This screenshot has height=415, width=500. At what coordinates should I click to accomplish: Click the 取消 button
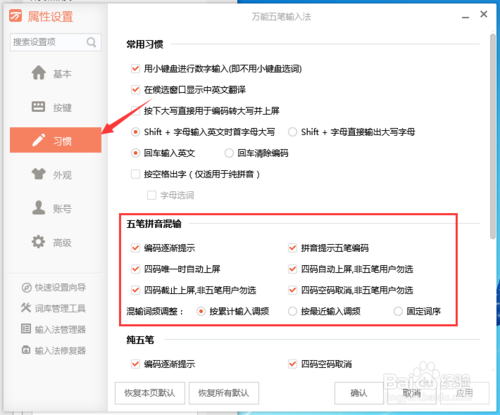pos(412,393)
